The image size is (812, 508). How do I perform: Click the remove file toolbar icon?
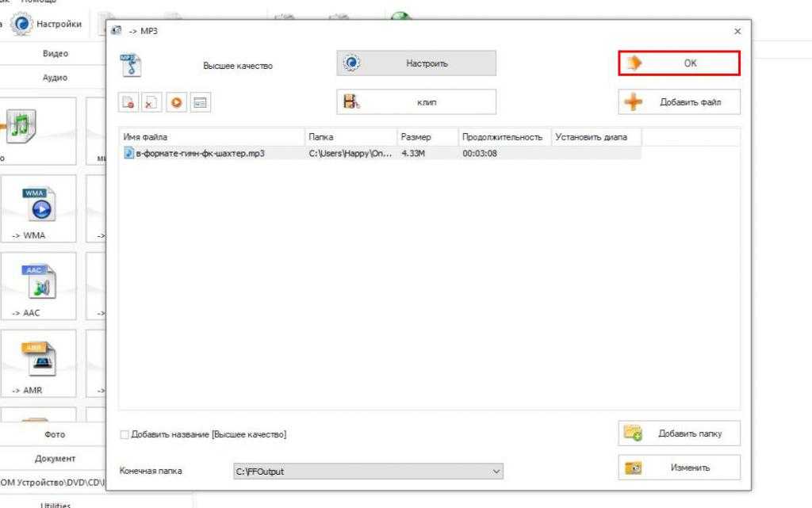tap(128, 102)
